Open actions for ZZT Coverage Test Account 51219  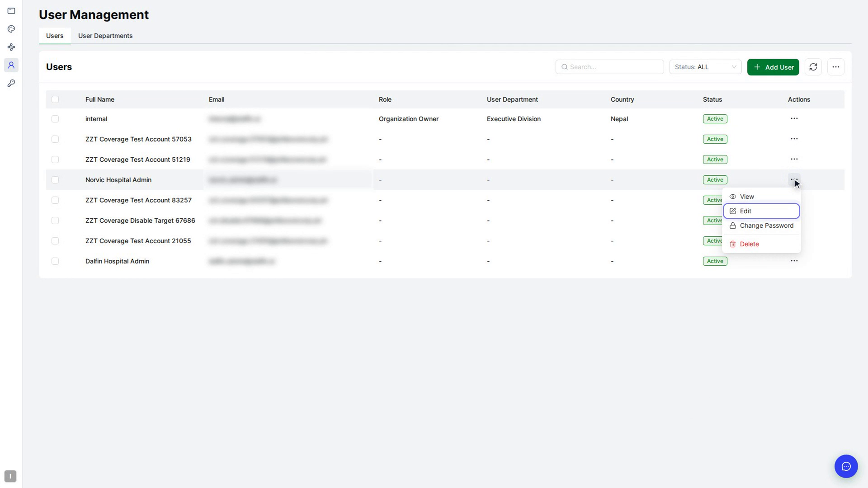click(x=794, y=159)
